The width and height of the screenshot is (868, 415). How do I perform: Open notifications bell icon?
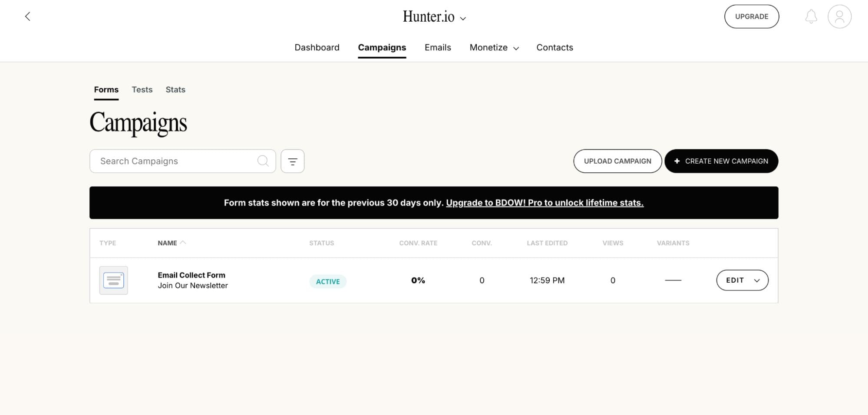811,16
